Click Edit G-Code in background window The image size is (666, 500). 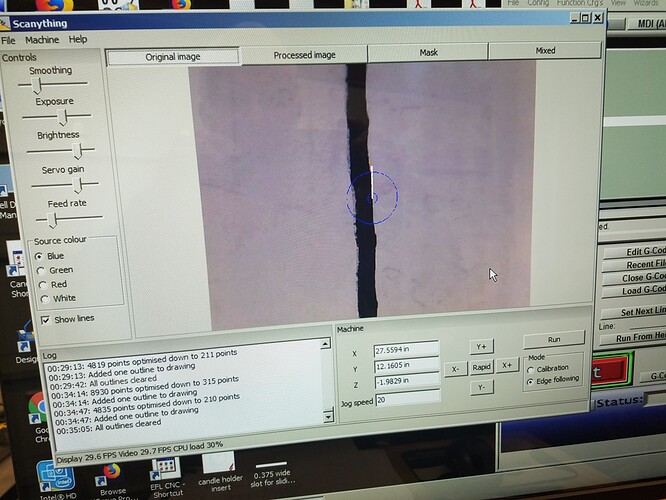[x=634, y=251]
